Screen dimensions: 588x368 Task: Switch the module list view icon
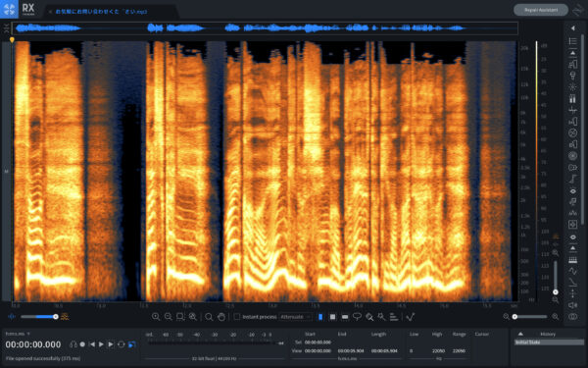[572, 40]
